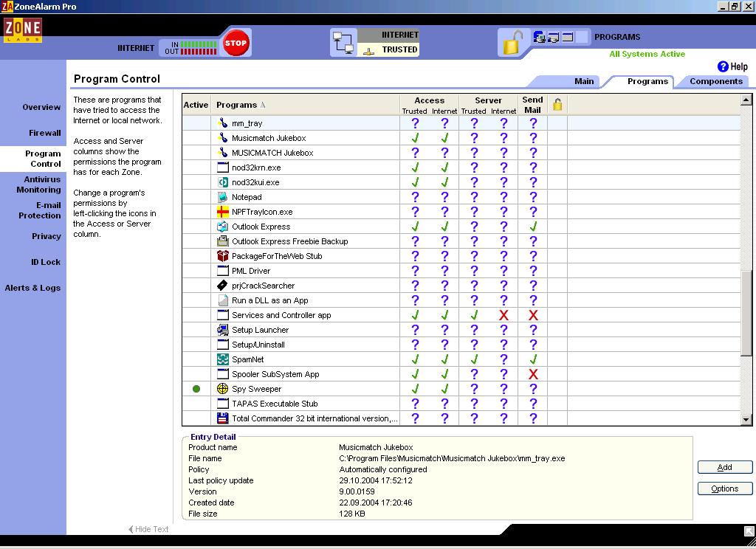Click the NPFTrayIcon.exe program icon
Image resolution: width=756 pixels, height=549 pixels.
coord(222,212)
